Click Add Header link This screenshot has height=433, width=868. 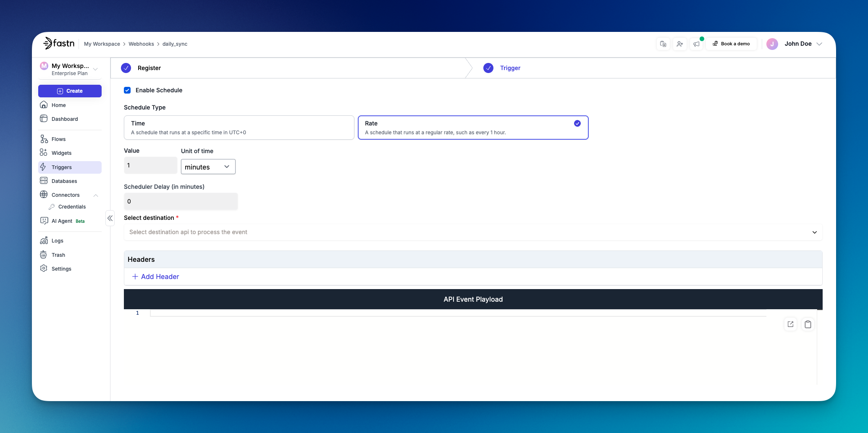[x=156, y=276]
